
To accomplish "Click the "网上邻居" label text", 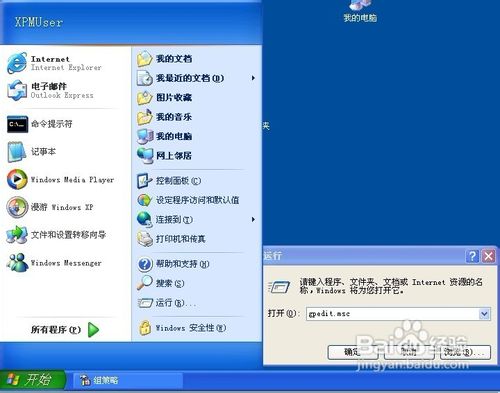I will 174,156.
